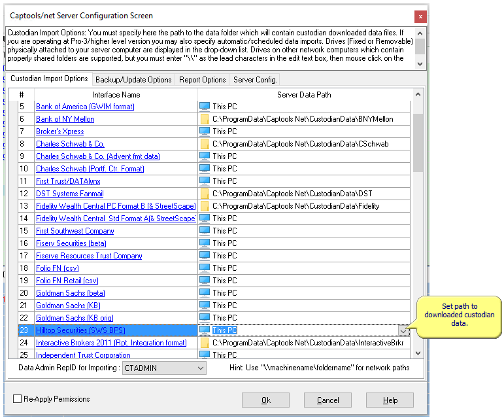Open the Bank of America (GWIM format) link

(85, 107)
